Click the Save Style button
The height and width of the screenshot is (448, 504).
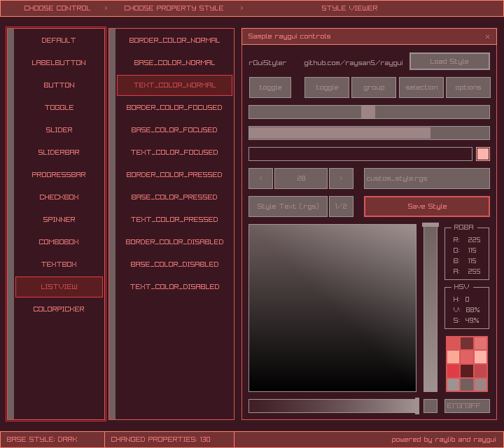427,206
